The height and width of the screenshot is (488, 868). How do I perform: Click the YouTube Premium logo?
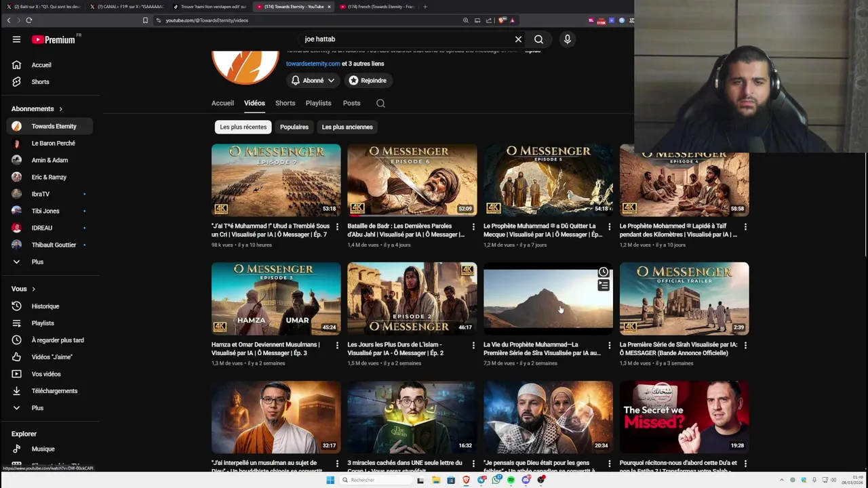click(53, 39)
